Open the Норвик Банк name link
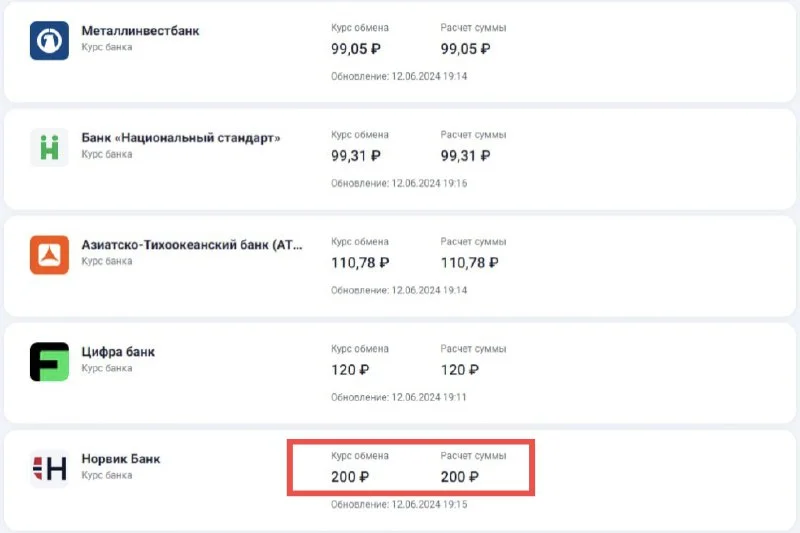This screenshot has height=533, width=800. pyautogui.click(x=120, y=459)
